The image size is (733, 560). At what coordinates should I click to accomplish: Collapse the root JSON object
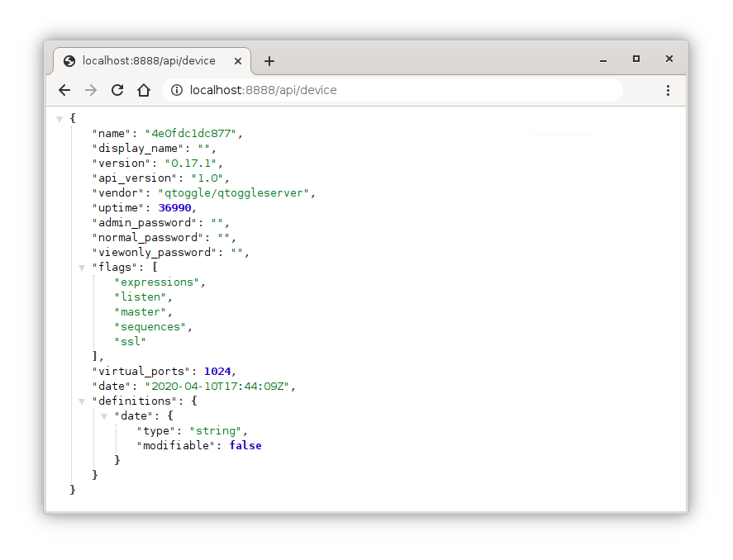59,119
